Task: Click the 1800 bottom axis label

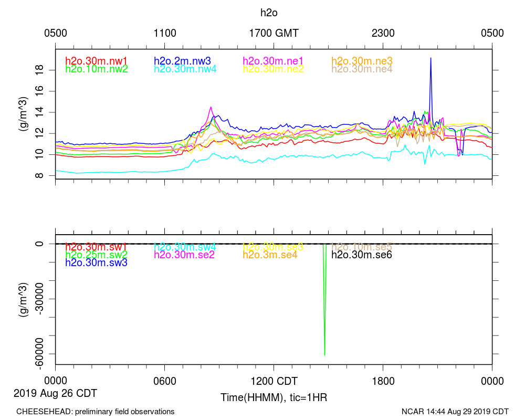Action: [x=383, y=381]
